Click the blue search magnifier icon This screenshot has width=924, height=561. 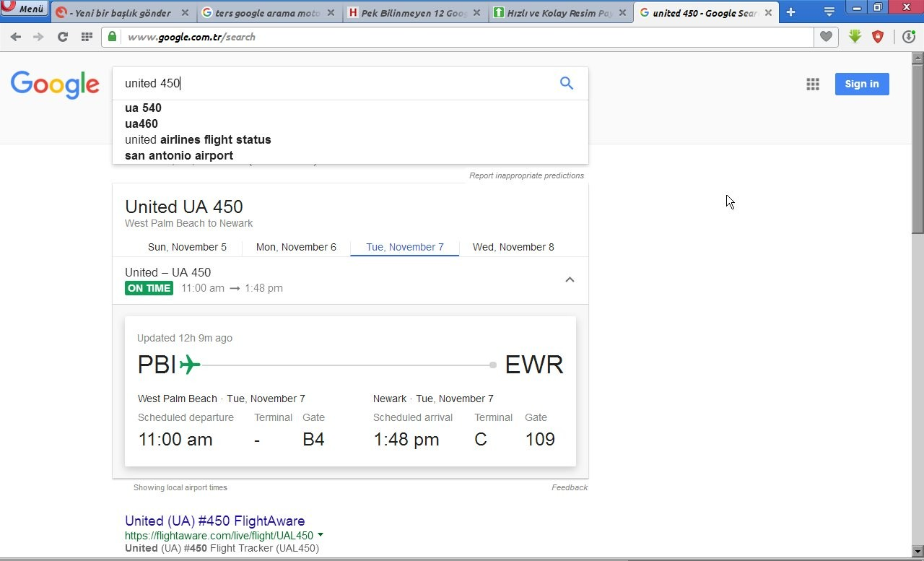(567, 83)
